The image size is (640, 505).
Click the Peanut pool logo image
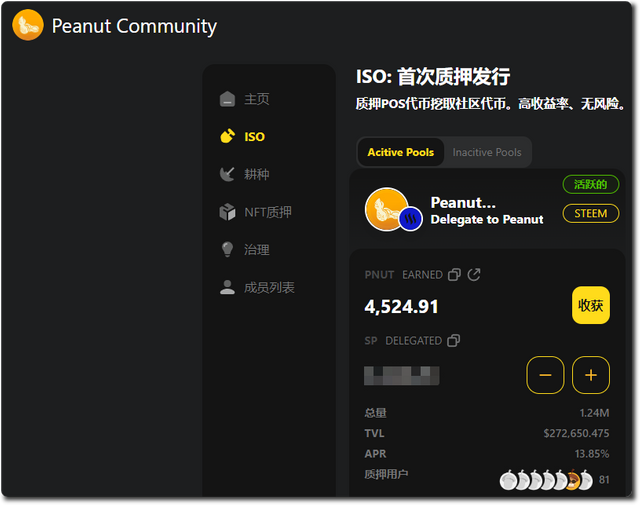point(386,209)
